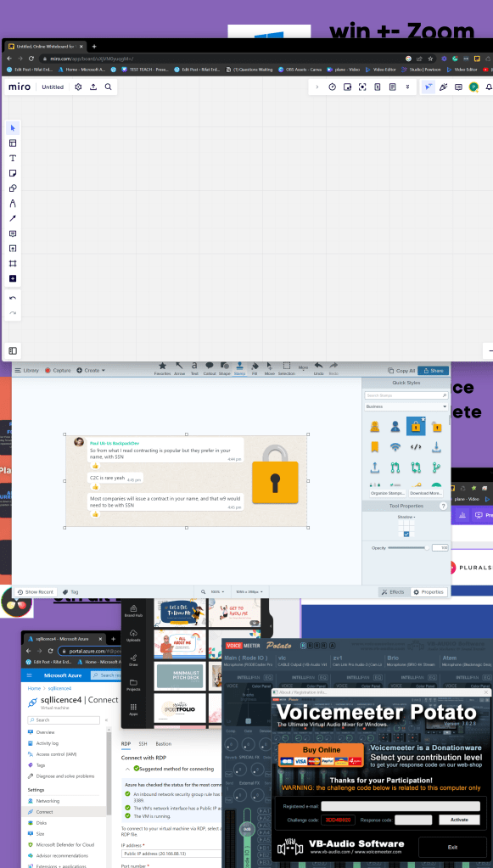Open the Public IP address dropdown in Azure

pyautogui.click(x=171, y=853)
